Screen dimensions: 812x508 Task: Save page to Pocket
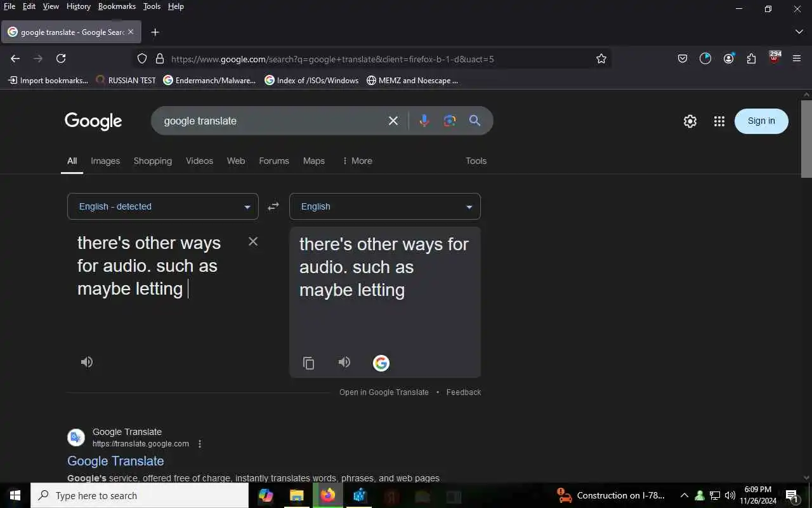point(683,58)
